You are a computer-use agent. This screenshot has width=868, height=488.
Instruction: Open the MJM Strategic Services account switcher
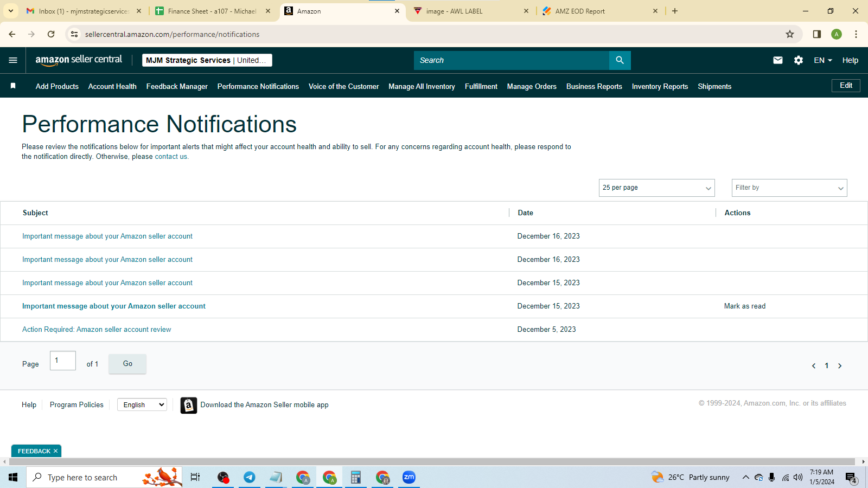(207, 60)
